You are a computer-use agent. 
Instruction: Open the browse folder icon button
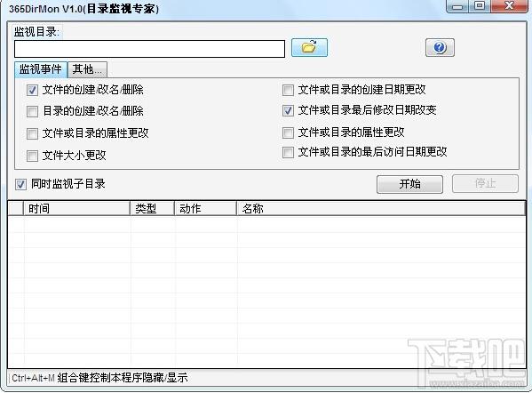(x=309, y=47)
